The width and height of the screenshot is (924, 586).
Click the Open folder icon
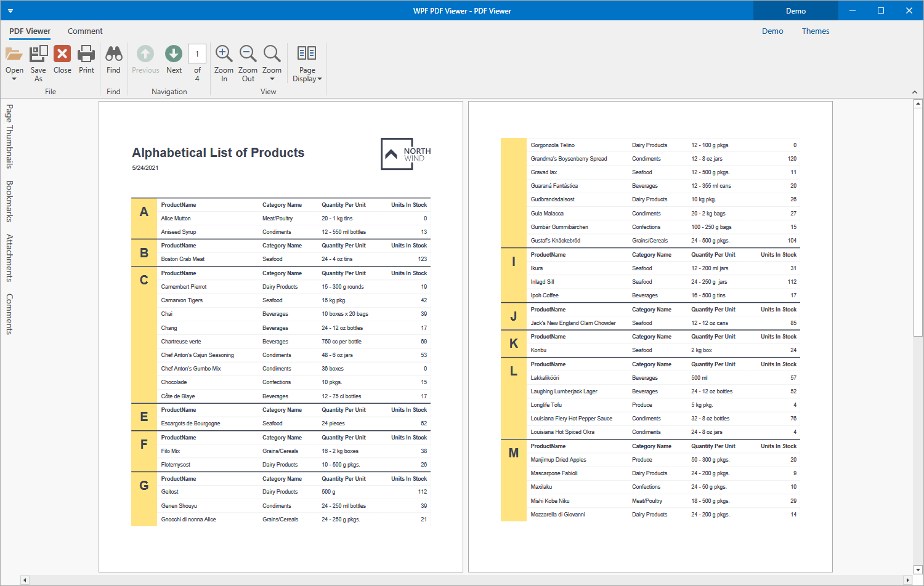tap(14, 54)
